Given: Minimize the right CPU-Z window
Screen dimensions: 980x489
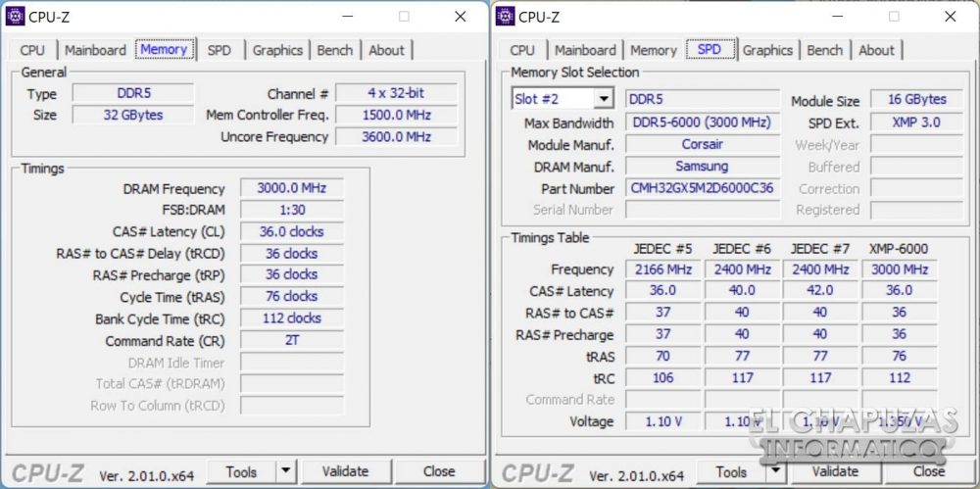Looking at the screenshot, I should point(840,17).
